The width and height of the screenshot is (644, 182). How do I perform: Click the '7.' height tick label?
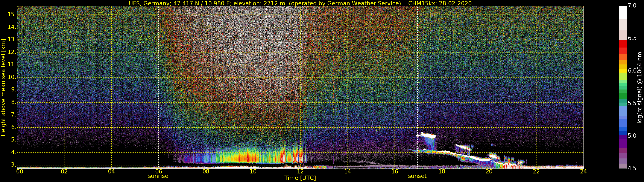(13, 115)
